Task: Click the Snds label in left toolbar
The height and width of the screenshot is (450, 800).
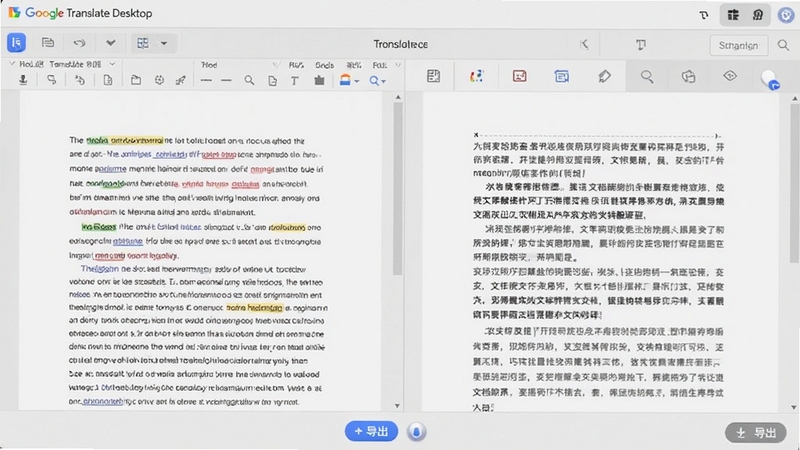Action: pos(324,65)
